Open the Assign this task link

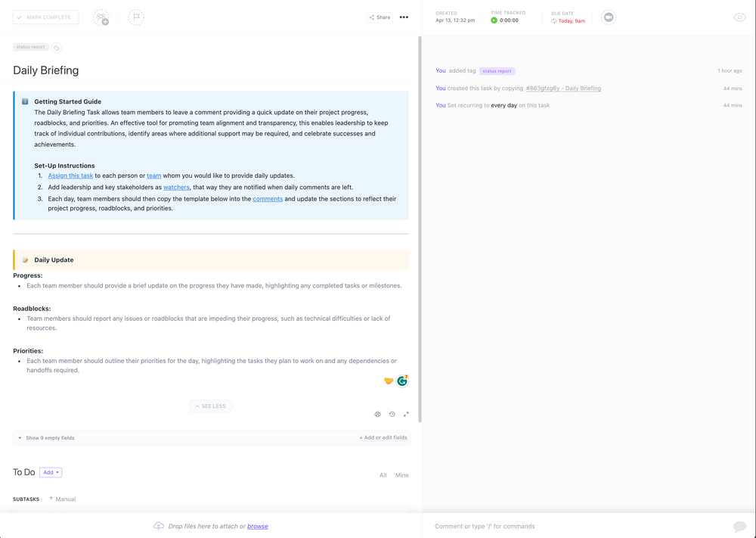click(70, 175)
